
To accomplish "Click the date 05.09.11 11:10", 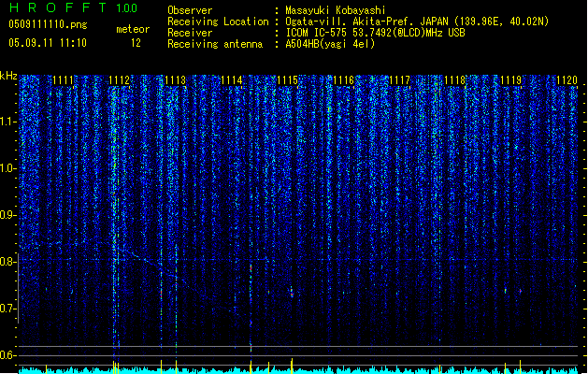I will (x=48, y=43).
